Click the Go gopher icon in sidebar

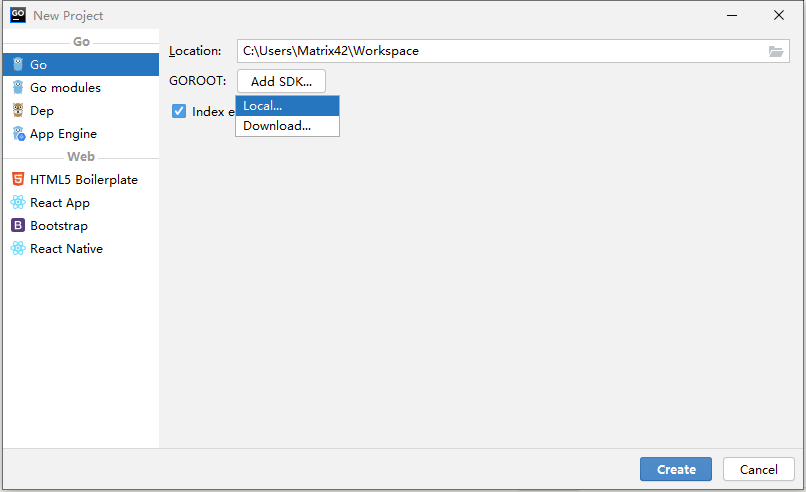coord(18,64)
